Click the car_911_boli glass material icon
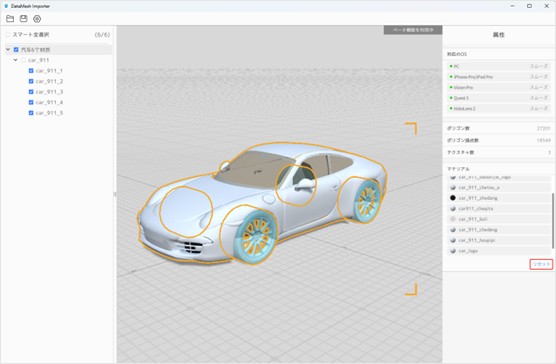 click(x=453, y=219)
